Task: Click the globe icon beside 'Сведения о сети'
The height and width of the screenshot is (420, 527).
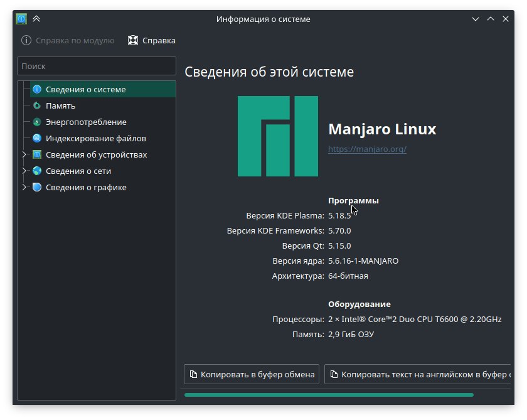Action: point(37,171)
